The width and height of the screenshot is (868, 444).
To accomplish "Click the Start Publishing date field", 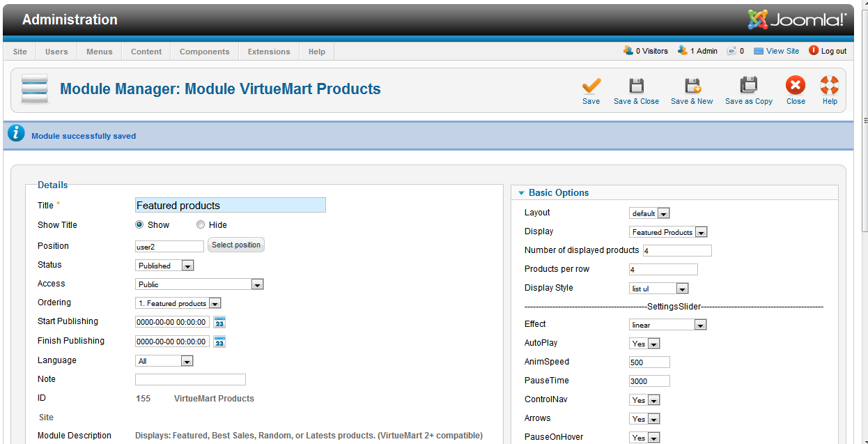I will click(x=172, y=322).
